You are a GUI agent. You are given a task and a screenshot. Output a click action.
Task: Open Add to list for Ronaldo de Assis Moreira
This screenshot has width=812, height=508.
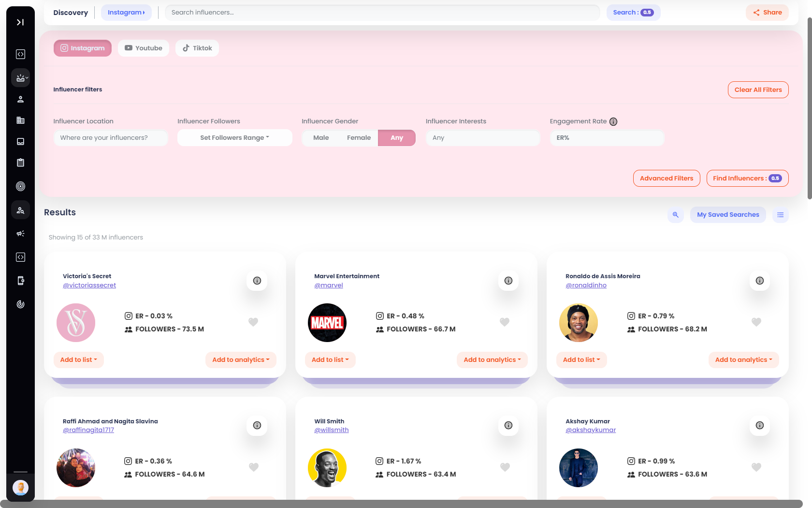(581, 360)
